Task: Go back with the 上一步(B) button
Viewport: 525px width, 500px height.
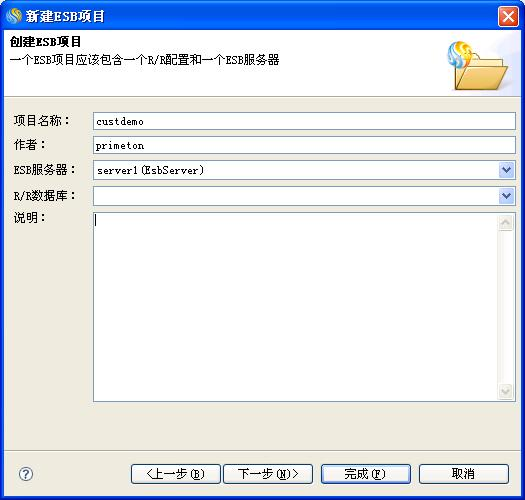Action: point(176,474)
